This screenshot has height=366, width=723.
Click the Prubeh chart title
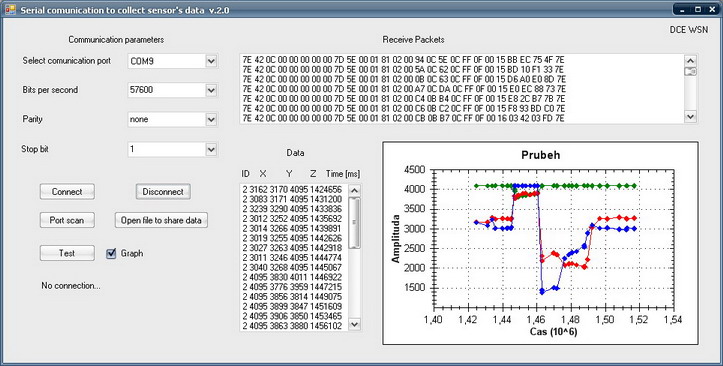tap(540, 155)
